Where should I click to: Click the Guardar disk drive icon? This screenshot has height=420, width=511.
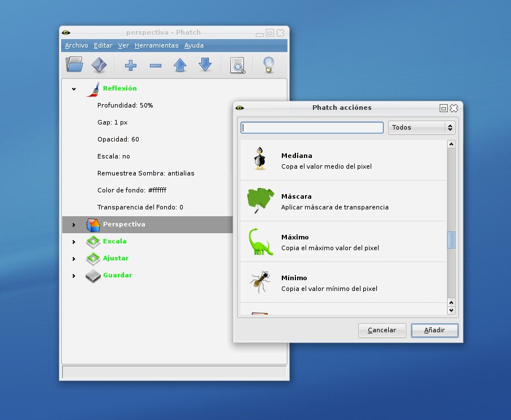pyautogui.click(x=93, y=276)
